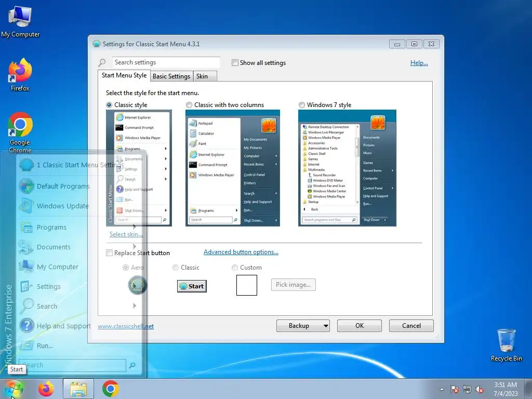Confirm settings with OK button
Screen dimensions: 532x399
360,326
